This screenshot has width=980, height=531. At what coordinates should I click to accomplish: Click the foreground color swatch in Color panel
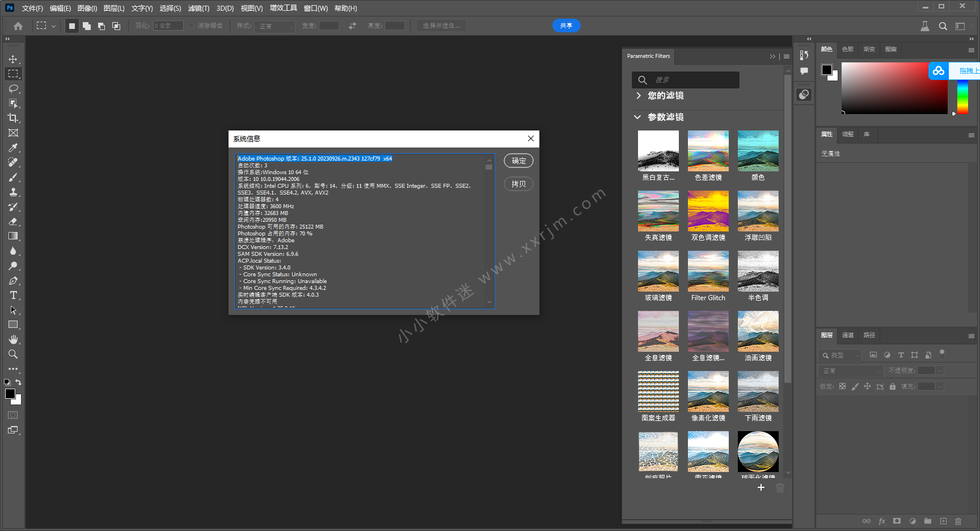point(827,70)
